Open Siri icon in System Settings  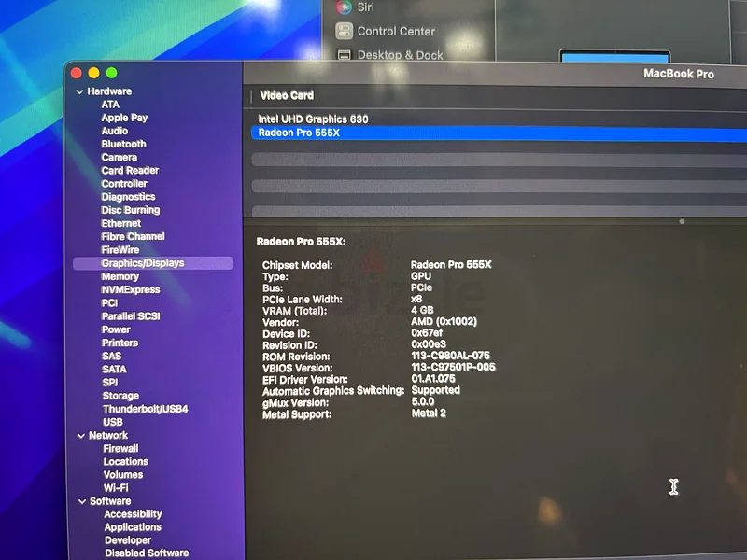pyautogui.click(x=344, y=7)
